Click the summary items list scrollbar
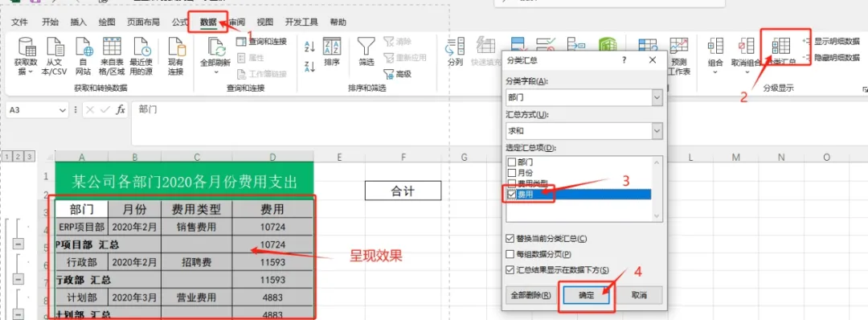Viewport: 868px width, 320px height. point(657,188)
